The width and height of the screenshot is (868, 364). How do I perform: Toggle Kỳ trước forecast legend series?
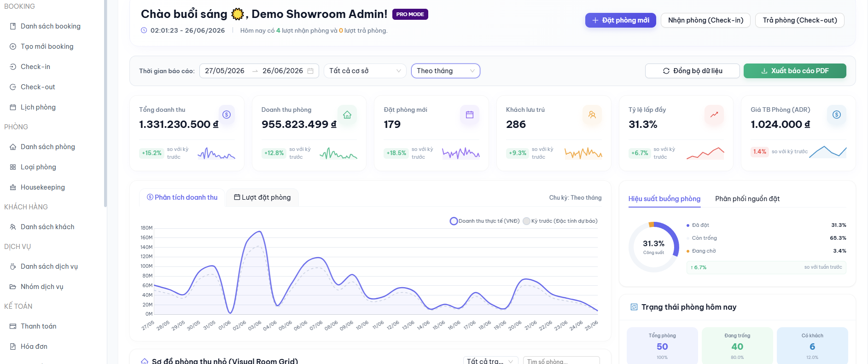pyautogui.click(x=560, y=221)
